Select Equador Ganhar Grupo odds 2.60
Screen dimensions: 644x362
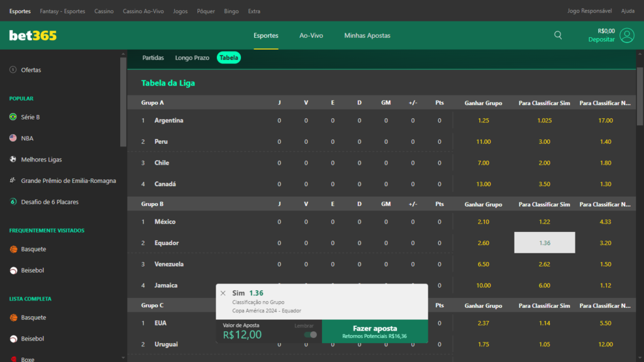[484, 243]
